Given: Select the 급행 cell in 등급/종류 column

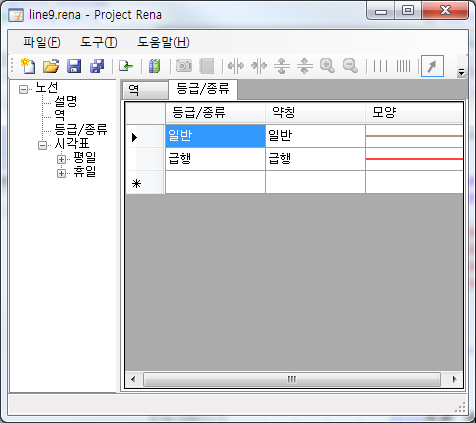Looking at the screenshot, I should tap(215, 159).
